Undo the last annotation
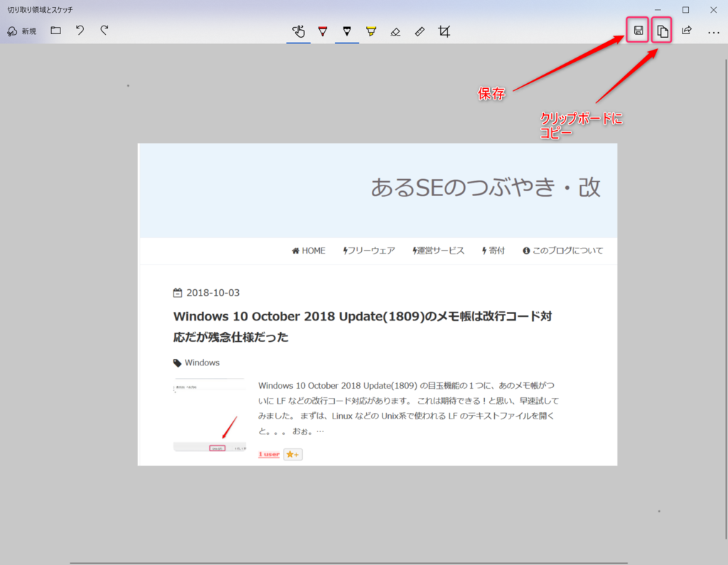Viewport: 728px width, 565px height. (x=79, y=31)
